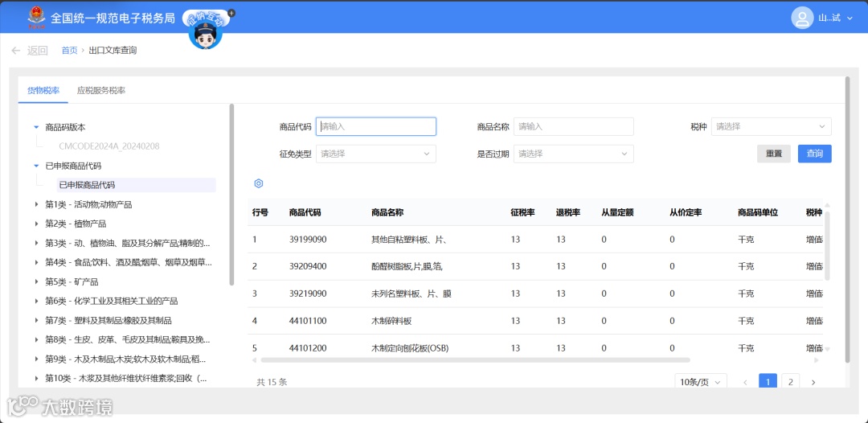
Task: Click the category tree vertical scrollbar
Action: coord(232,195)
